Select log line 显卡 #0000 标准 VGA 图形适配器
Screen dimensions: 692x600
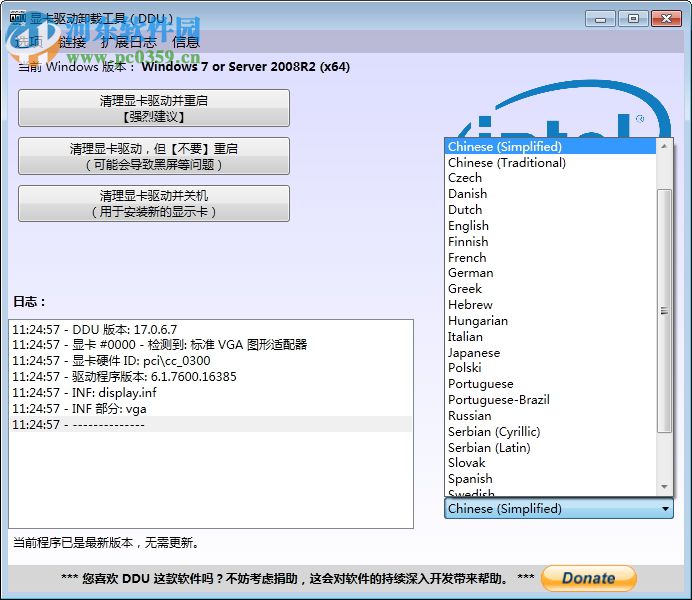click(212, 345)
